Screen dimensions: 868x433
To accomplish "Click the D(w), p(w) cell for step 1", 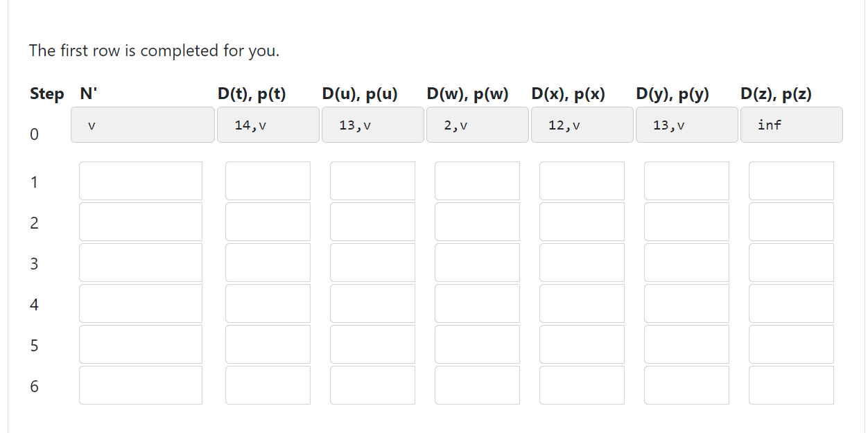I will [477, 181].
